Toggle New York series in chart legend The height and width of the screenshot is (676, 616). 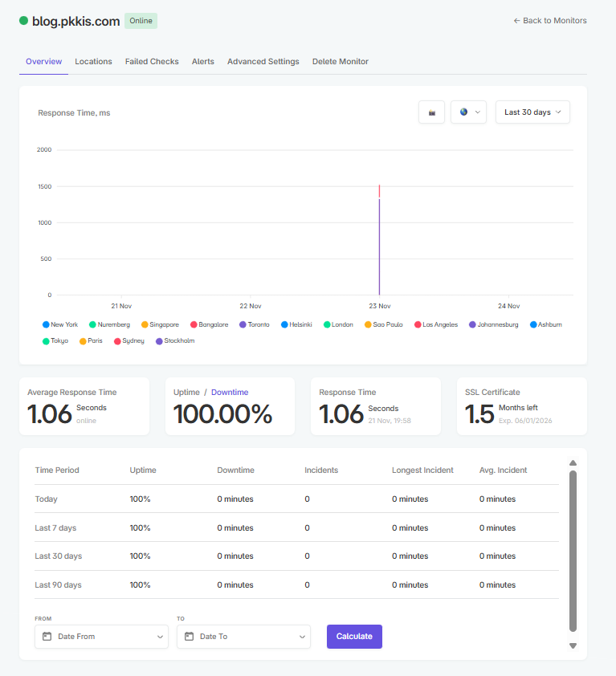pos(60,324)
